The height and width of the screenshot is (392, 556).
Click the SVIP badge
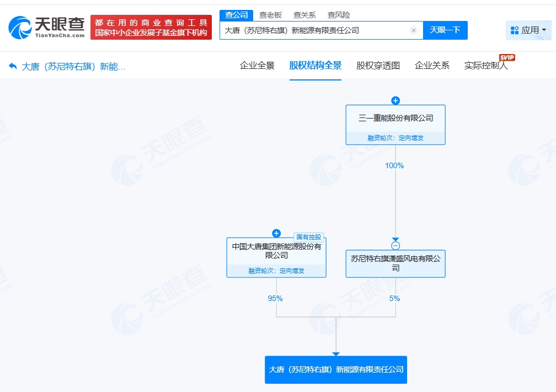click(x=507, y=57)
